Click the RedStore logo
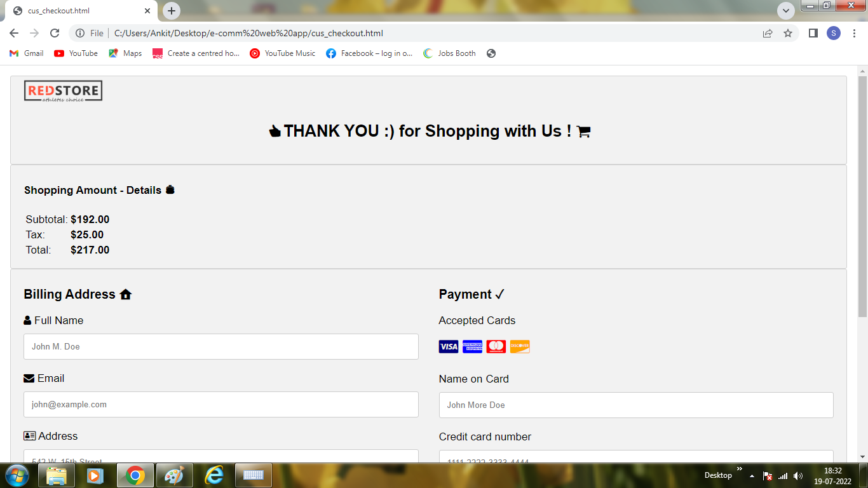 pyautogui.click(x=63, y=91)
